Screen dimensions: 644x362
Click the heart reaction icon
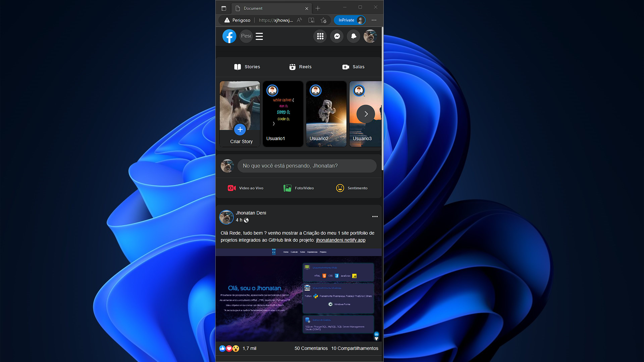pyautogui.click(x=229, y=349)
